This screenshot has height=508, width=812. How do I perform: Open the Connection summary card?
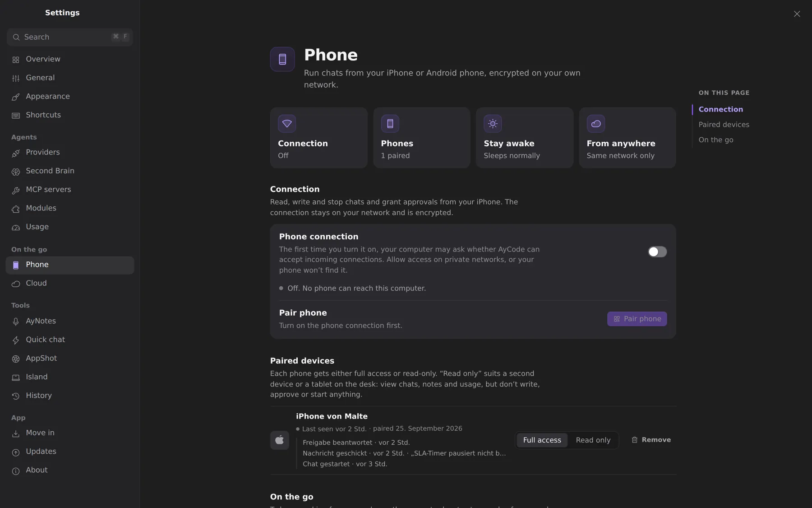(318, 138)
